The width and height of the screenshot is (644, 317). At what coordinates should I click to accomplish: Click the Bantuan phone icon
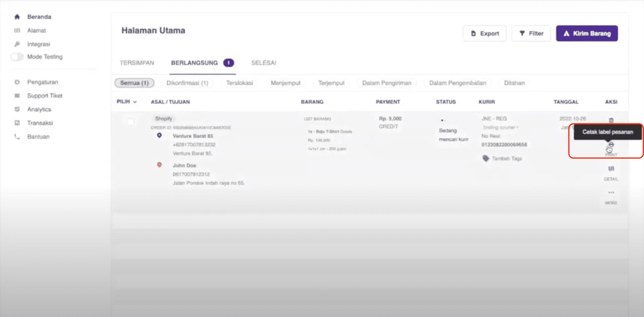17,137
